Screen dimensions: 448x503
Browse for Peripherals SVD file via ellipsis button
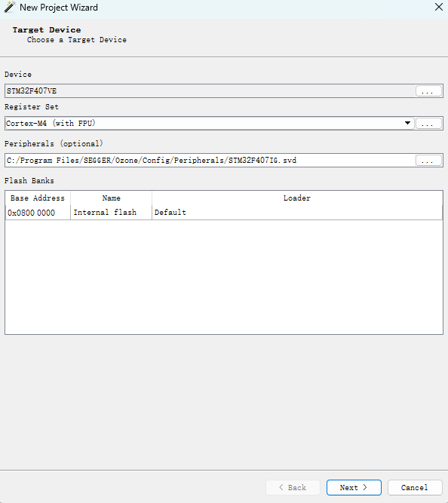coord(428,161)
